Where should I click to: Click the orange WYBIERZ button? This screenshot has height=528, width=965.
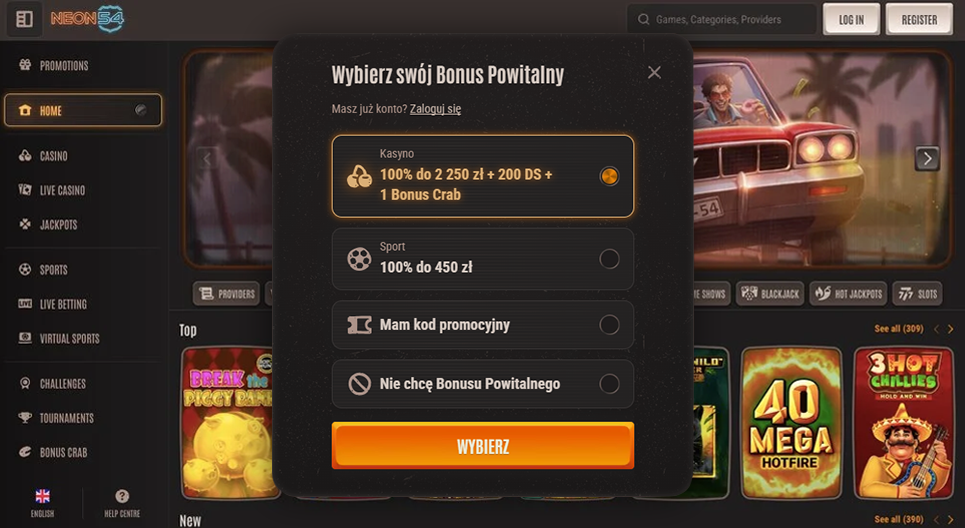pos(482,446)
